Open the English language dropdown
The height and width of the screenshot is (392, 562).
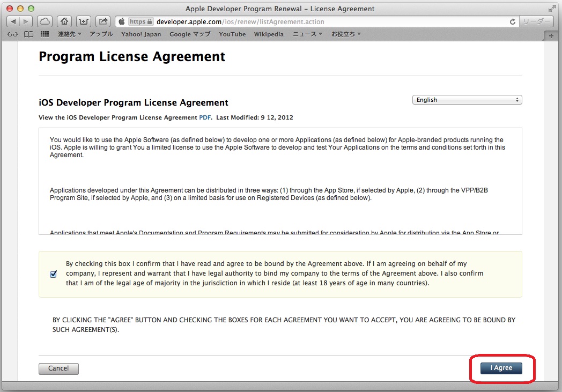coord(467,100)
